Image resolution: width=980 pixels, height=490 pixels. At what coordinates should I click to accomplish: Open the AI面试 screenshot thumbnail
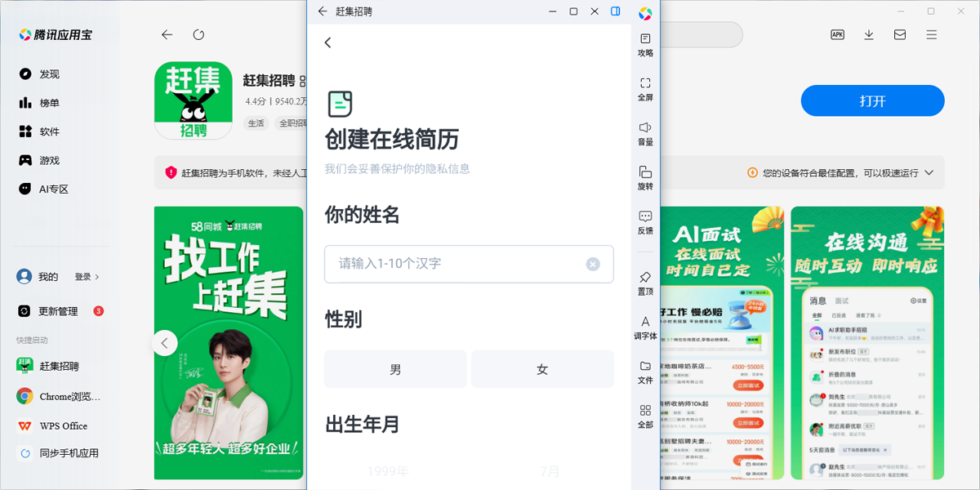722,343
